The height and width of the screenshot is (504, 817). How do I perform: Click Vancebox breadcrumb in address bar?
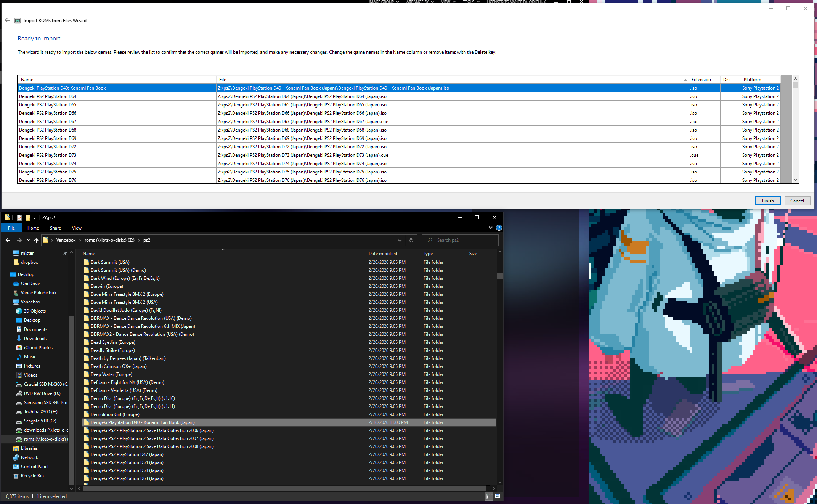click(x=66, y=240)
